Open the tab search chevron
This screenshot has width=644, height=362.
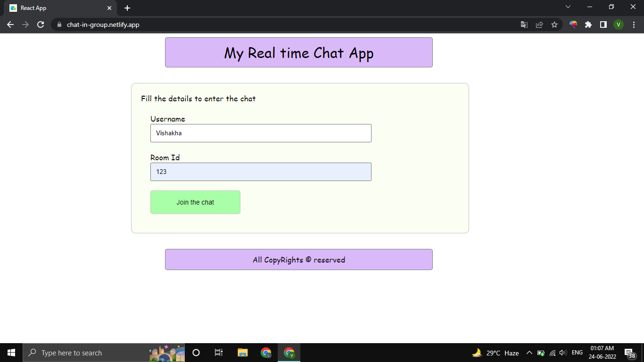tap(568, 7)
